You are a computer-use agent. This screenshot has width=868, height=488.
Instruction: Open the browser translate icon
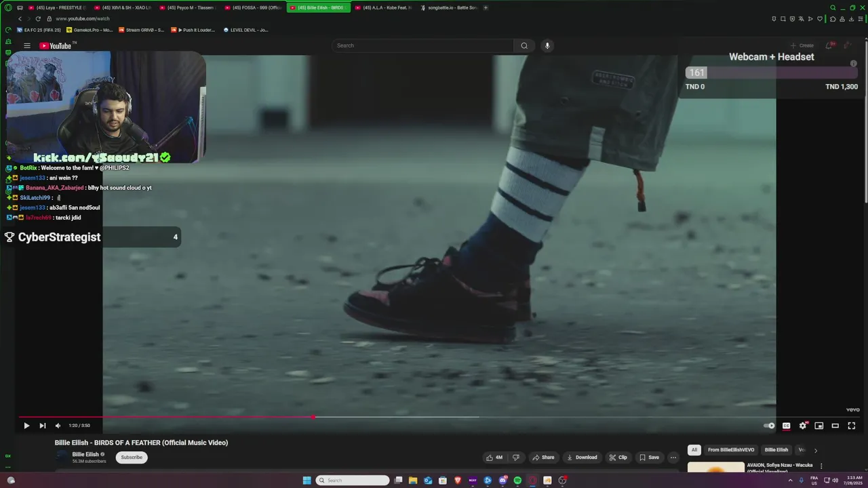(801, 19)
